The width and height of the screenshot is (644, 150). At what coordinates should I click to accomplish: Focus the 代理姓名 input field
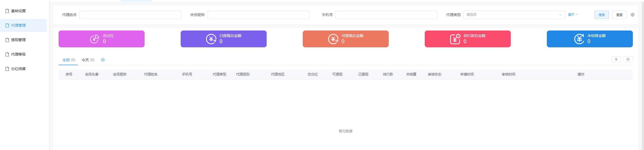coord(130,15)
